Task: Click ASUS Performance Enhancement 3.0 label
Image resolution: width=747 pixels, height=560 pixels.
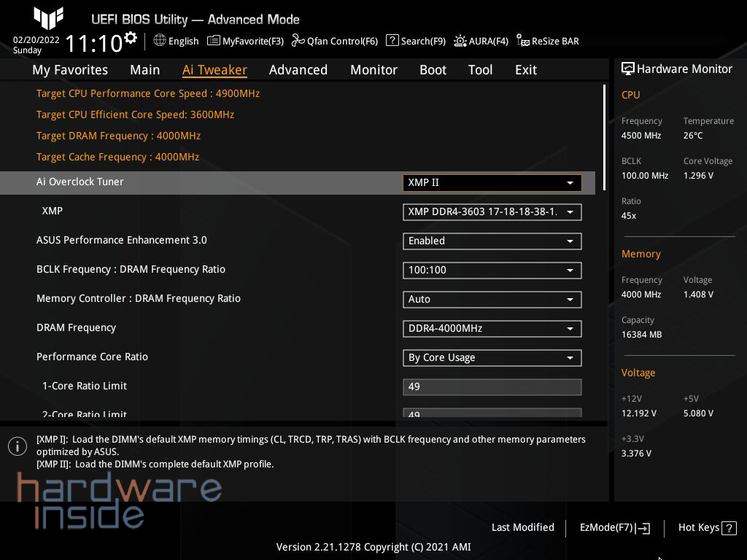Action: click(x=122, y=240)
